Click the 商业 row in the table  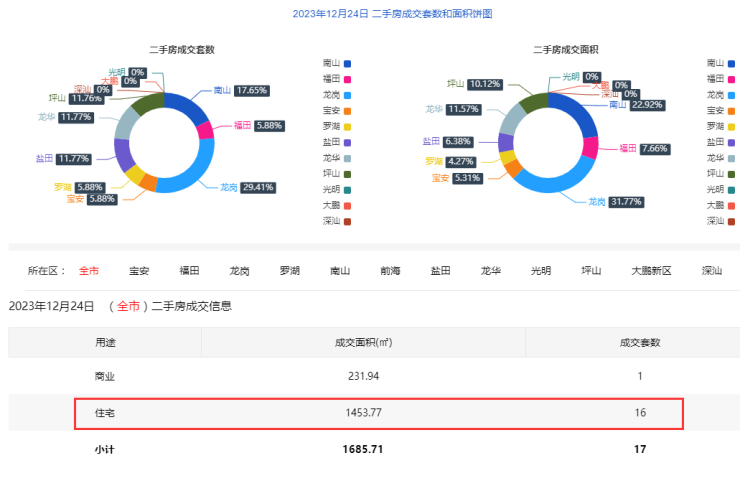pyautogui.click(x=378, y=376)
